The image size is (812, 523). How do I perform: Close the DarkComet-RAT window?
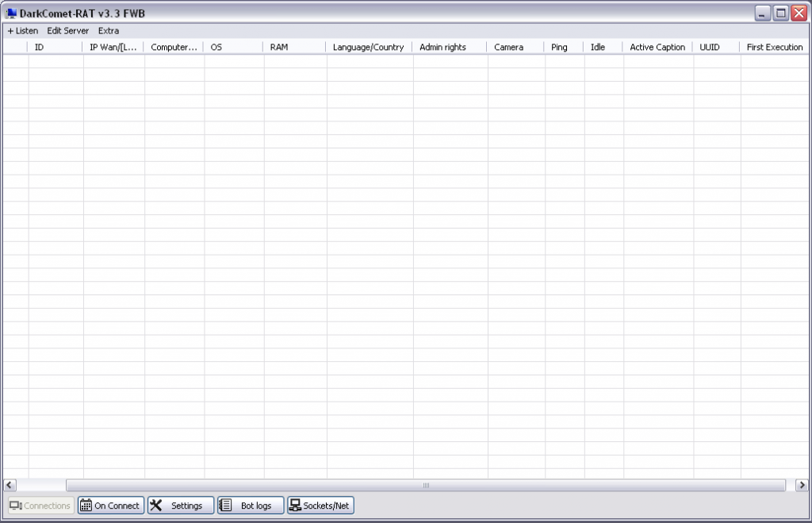click(799, 13)
